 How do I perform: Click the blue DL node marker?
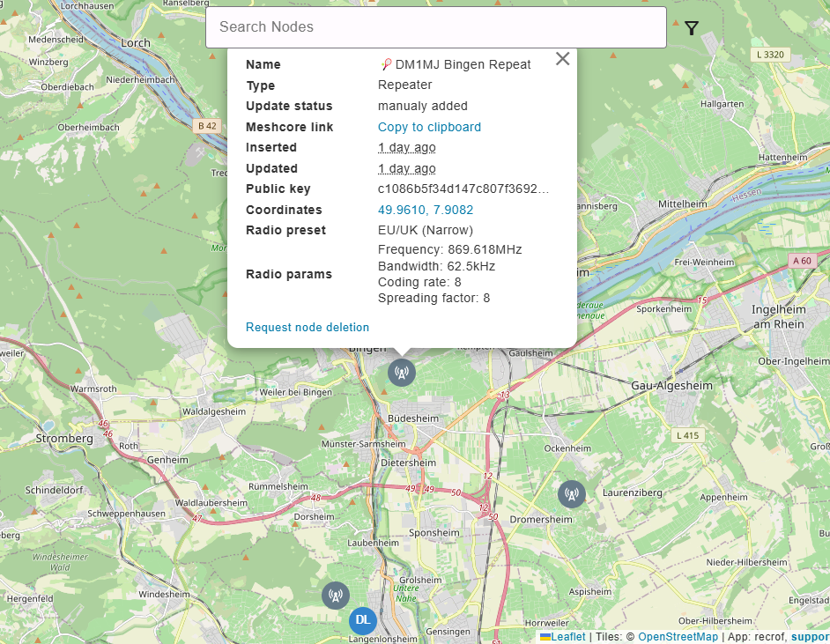click(x=363, y=620)
